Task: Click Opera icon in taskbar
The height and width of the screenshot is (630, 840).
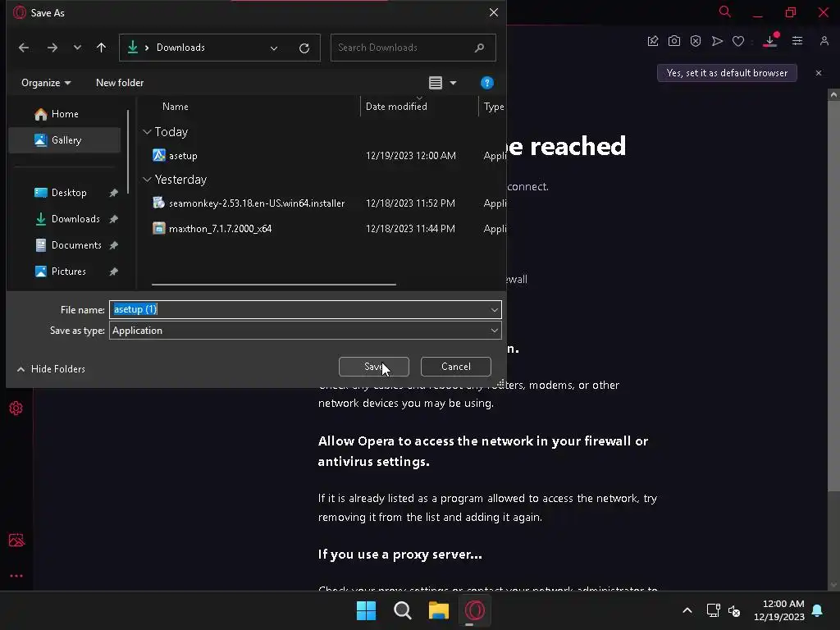Action: (x=475, y=610)
